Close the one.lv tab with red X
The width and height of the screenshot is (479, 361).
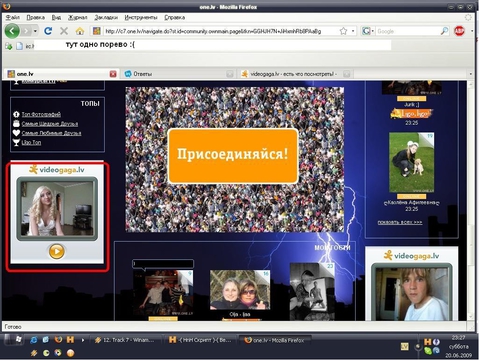113,74
